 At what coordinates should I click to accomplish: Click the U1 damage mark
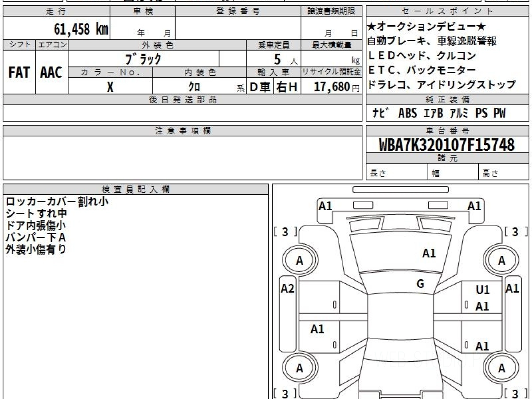(483, 290)
